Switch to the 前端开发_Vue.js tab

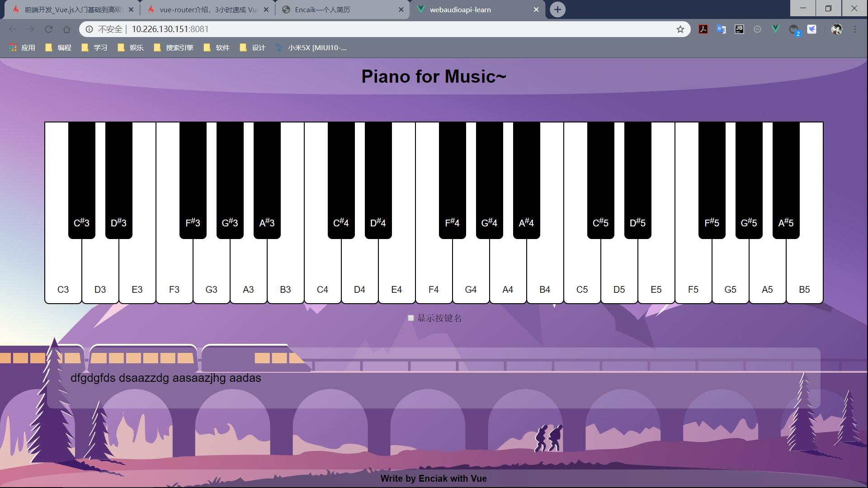pyautogui.click(x=72, y=9)
